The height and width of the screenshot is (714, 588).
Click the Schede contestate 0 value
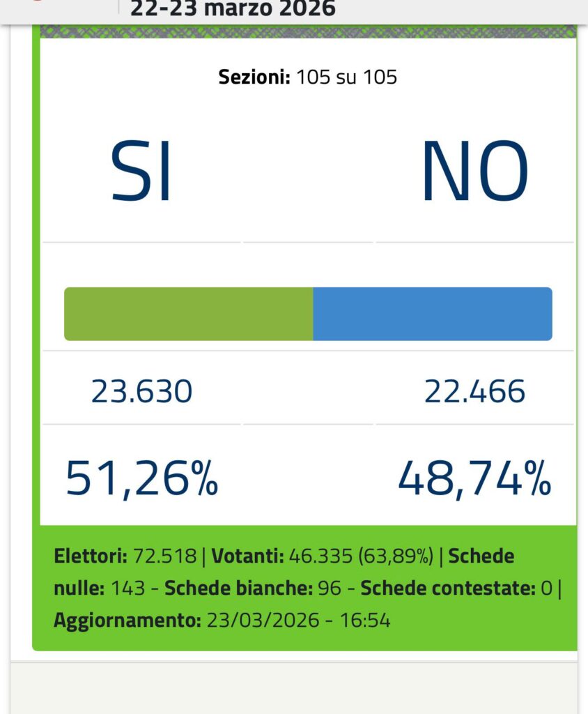point(546,588)
